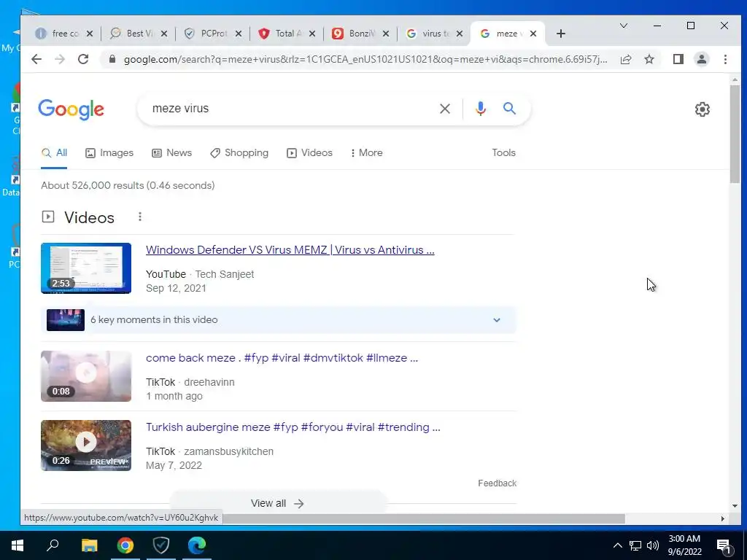Open 'come back meze' TikTok link
Image resolution: width=747 pixels, height=560 pixels.
coord(282,358)
